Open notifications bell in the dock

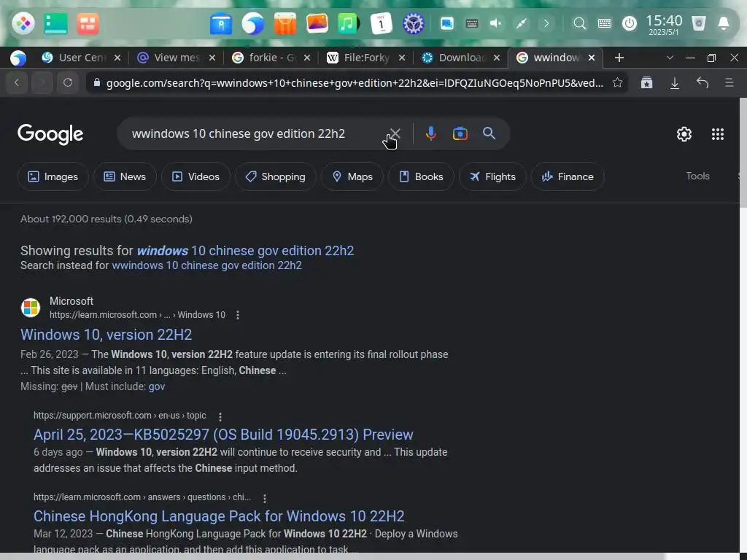(x=724, y=23)
